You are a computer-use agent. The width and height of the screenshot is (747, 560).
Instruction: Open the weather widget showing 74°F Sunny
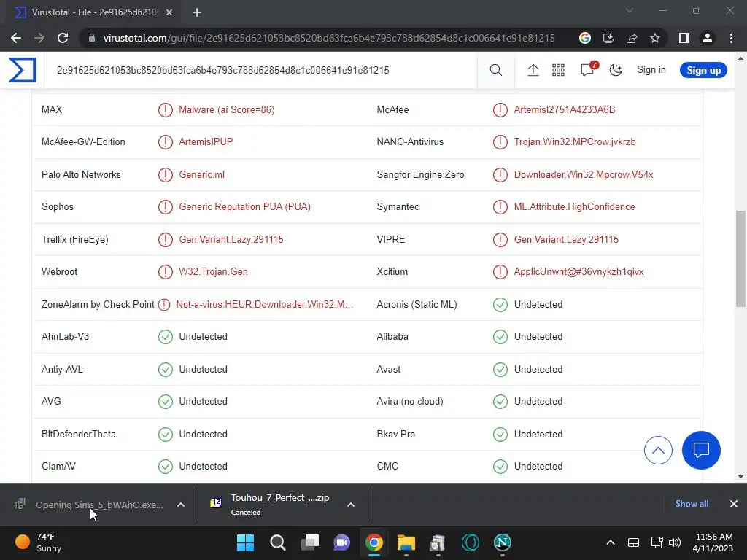point(39,542)
